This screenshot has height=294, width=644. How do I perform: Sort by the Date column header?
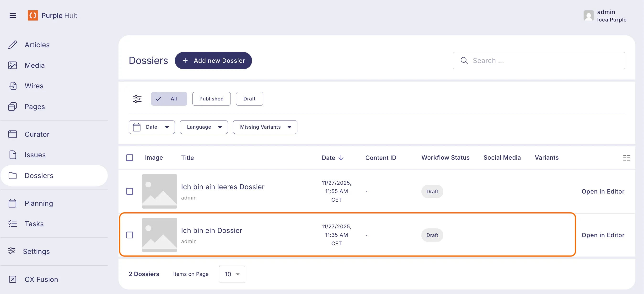point(333,157)
